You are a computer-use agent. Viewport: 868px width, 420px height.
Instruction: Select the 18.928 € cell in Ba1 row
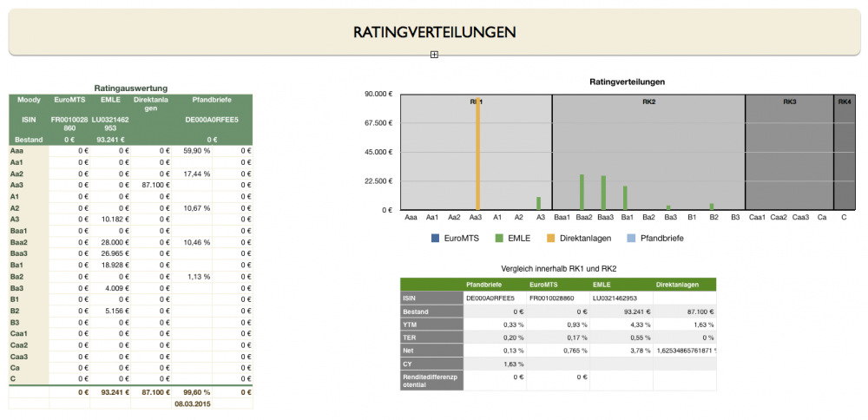tap(110, 265)
